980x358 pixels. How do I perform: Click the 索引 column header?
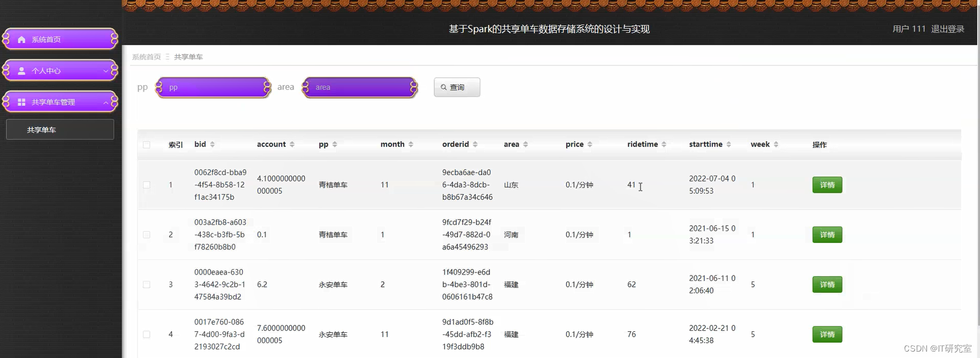(x=176, y=144)
